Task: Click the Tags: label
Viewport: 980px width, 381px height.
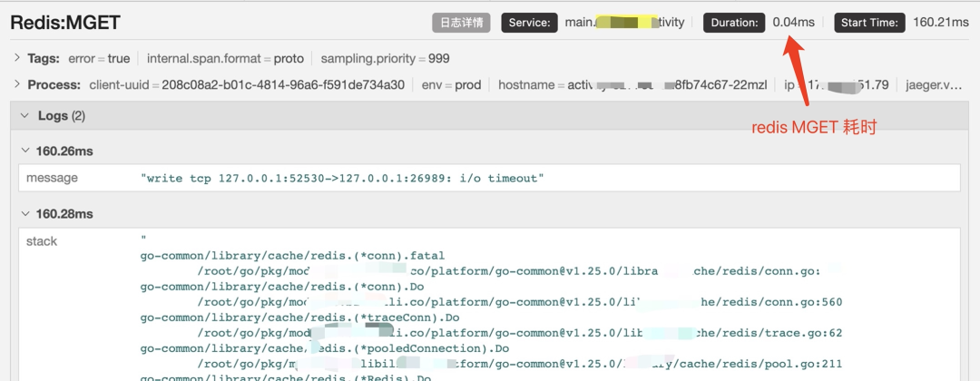Action: [44, 59]
